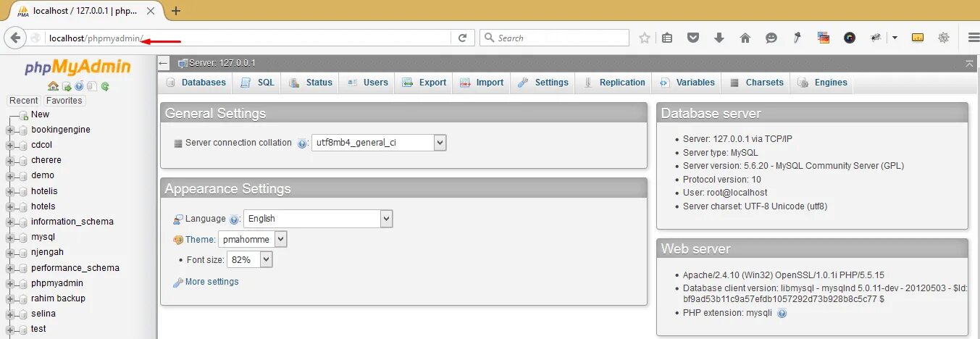Open the Status tab
Viewport: 980px width, 339px height.
coord(310,83)
